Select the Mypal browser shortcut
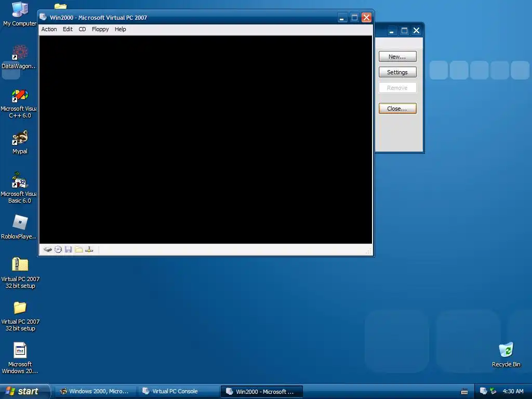 (x=20, y=142)
